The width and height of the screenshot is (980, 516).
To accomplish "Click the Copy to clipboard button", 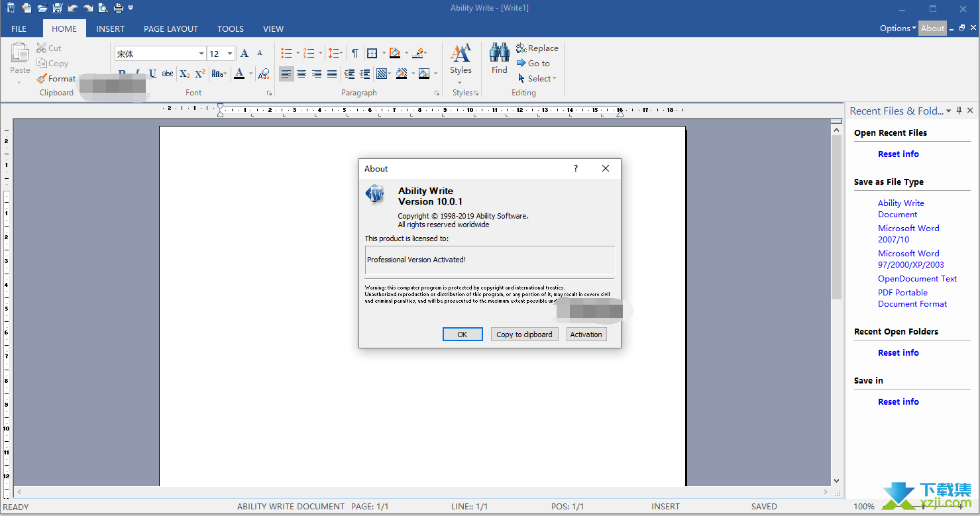I will tap(524, 335).
